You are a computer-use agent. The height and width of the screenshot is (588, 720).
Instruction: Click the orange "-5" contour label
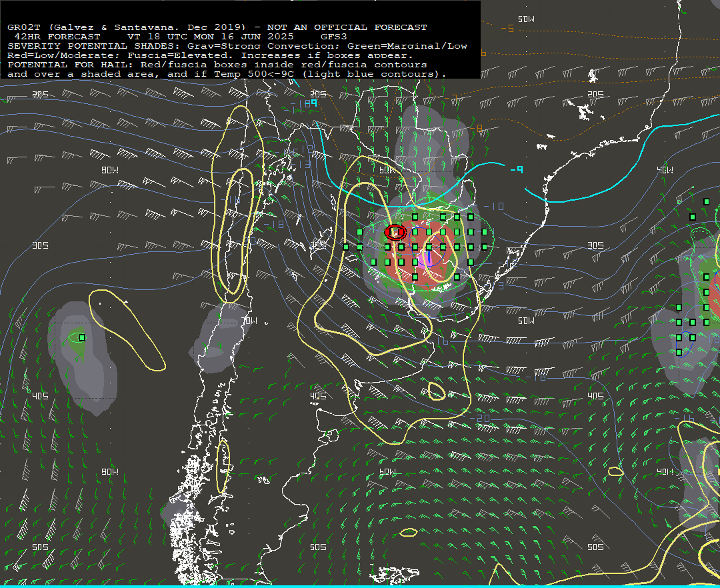[507, 29]
